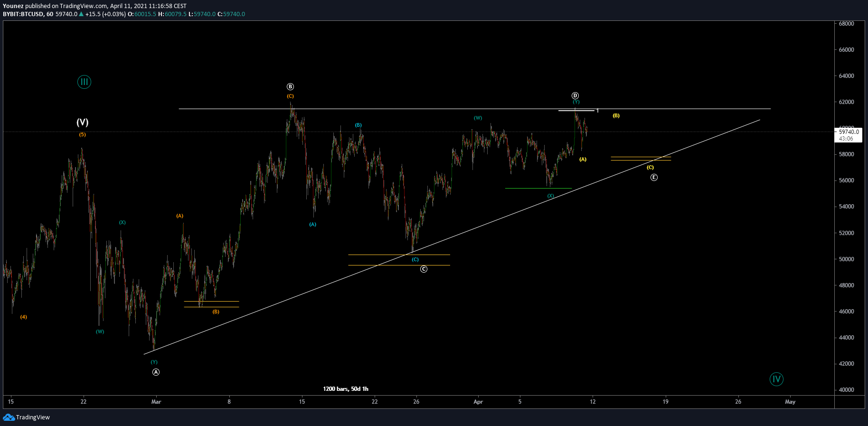Click the 12 date on time axis
Screen dimensions: 868x426
point(593,402)
